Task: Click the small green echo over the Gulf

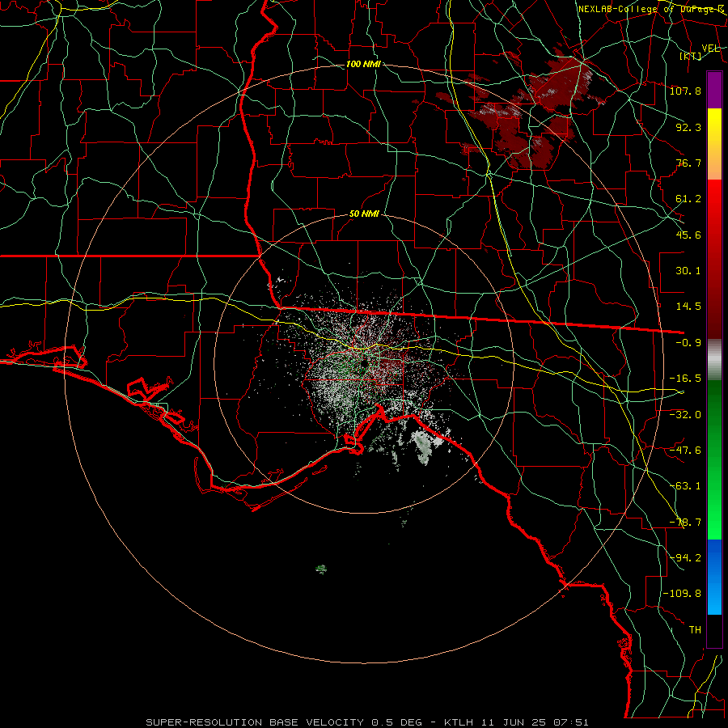Action: coord(321,569)
